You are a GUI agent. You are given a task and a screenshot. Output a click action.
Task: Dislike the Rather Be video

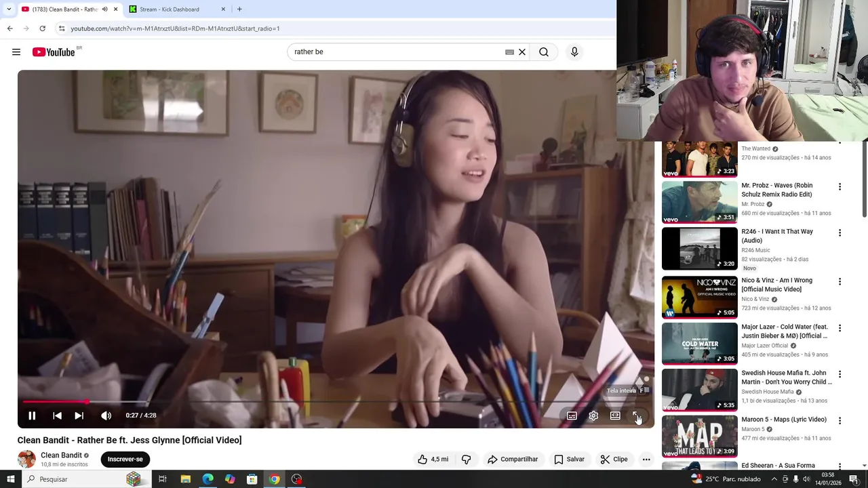click(x=466, y=459)
